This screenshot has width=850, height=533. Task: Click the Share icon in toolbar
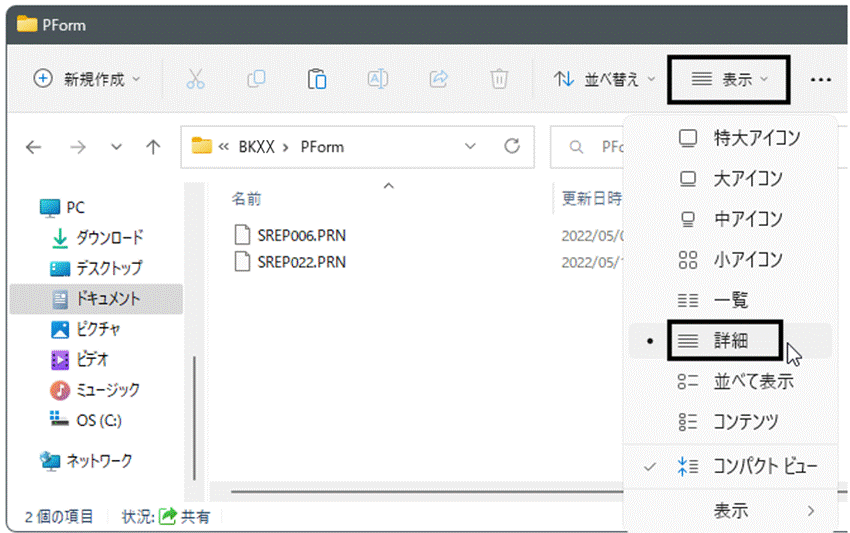(439, 79)
